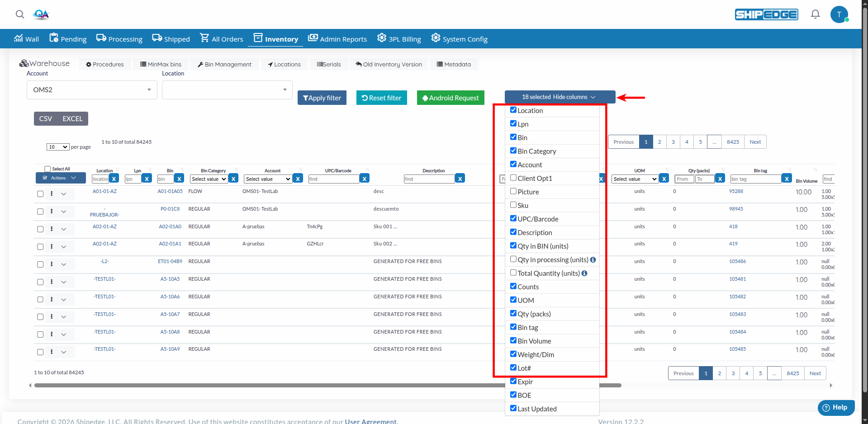Open the Account dropdown showing OMS2

click(x=91, y=90)
